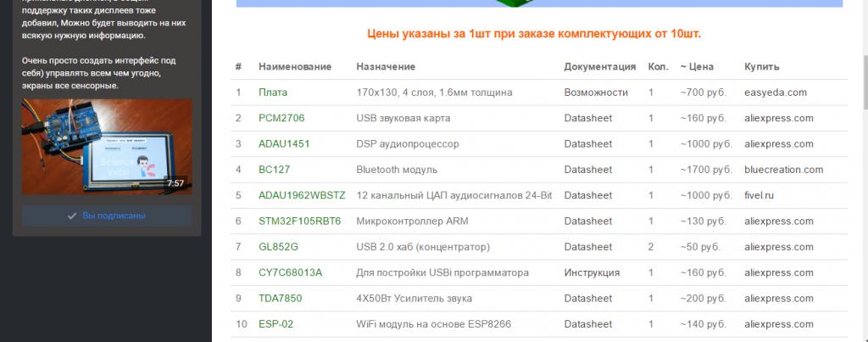The height and width of the screenshot is (342, 868).
Task: Open fivel.ru buy link
Action: click(x=759, y=196)
